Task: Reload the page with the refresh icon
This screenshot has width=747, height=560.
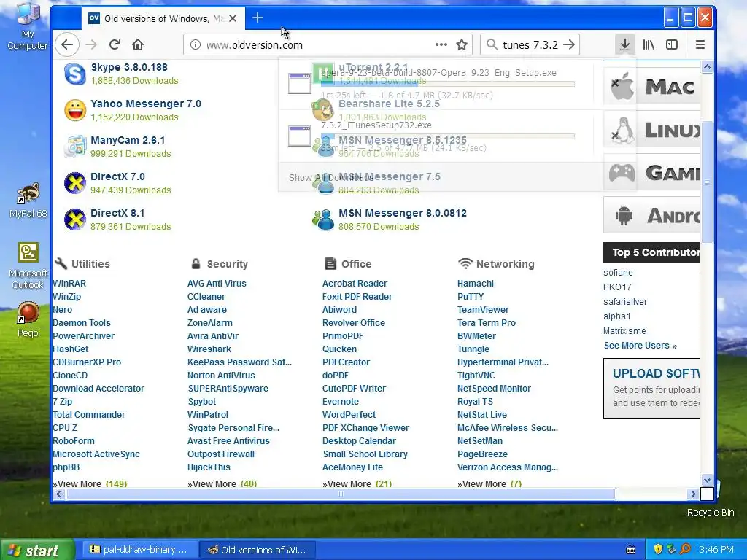Action: click(x=115, y=44)
